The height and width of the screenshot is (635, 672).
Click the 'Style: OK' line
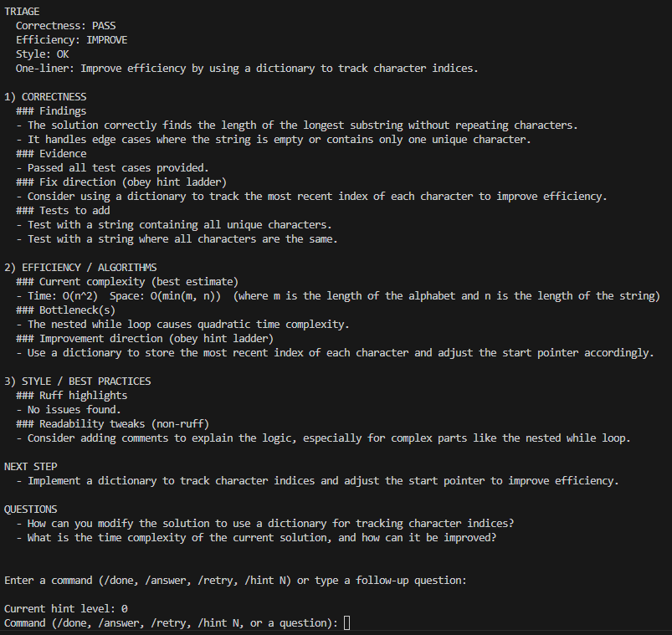pos(42,54)
